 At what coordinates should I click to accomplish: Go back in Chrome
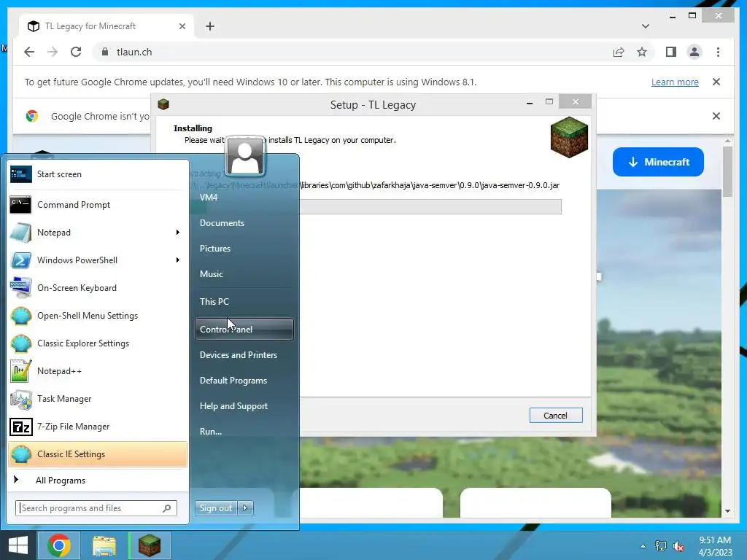click(29, 52)
